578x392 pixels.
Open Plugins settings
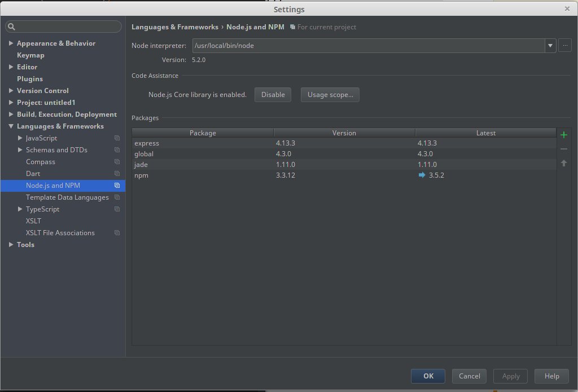(x=30, y=78)
